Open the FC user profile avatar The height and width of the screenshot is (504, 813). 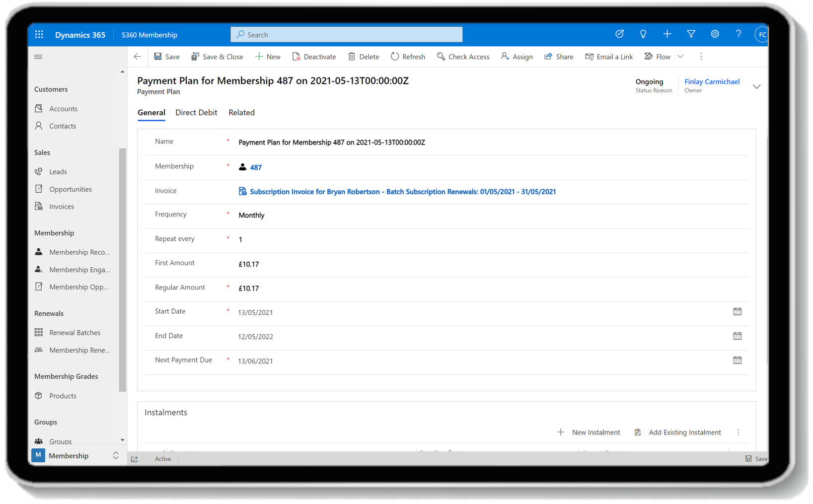point(761,34)
